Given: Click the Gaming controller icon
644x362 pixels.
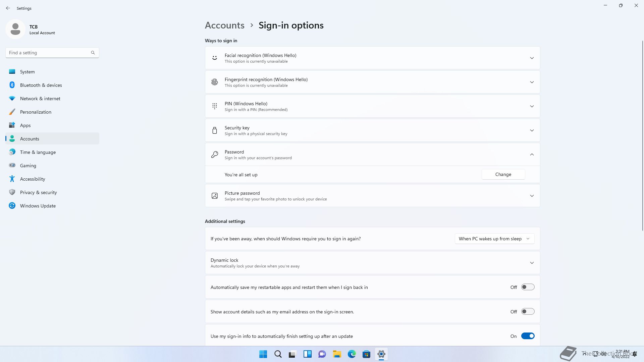Looking at the screenshot, I should (12, 165).
